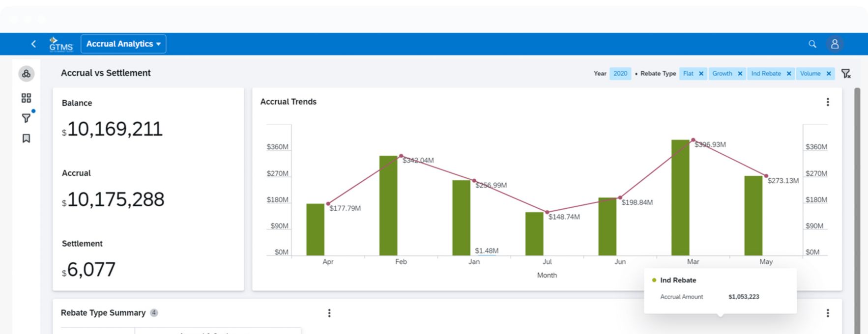
Task: Open the filter funnel sidebar icon
Action: (27, 118)
